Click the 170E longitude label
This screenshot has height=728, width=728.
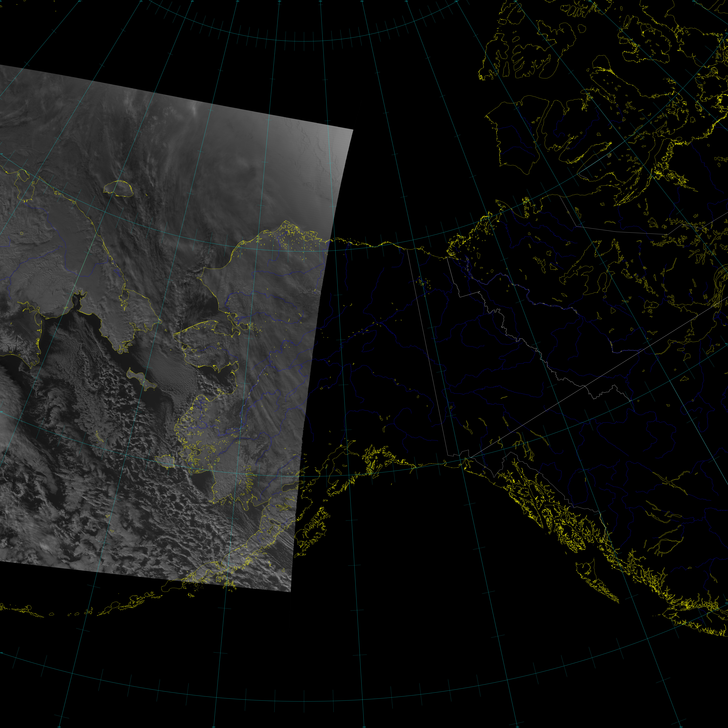pyautogui.click(x=141, y=1)
